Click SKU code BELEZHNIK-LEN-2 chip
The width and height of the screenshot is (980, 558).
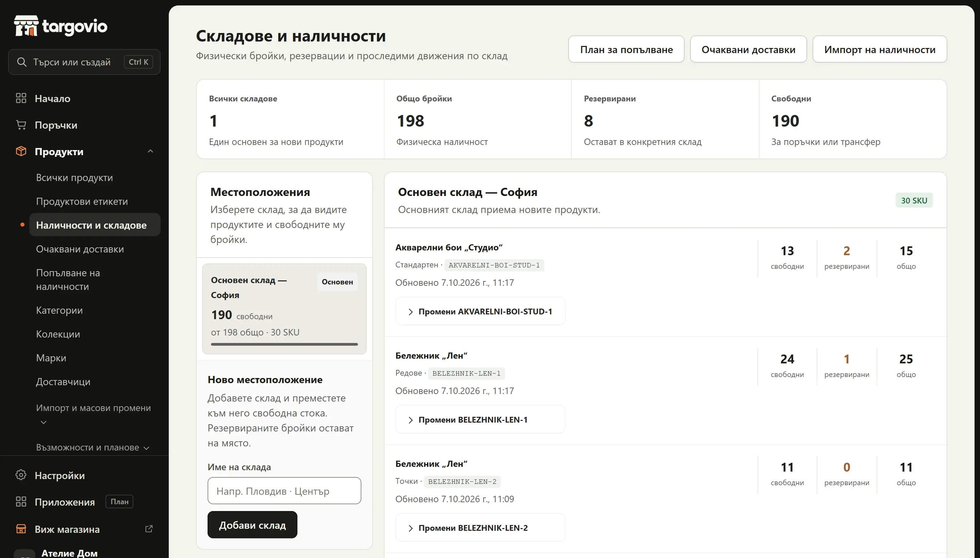tap(462, 481)
